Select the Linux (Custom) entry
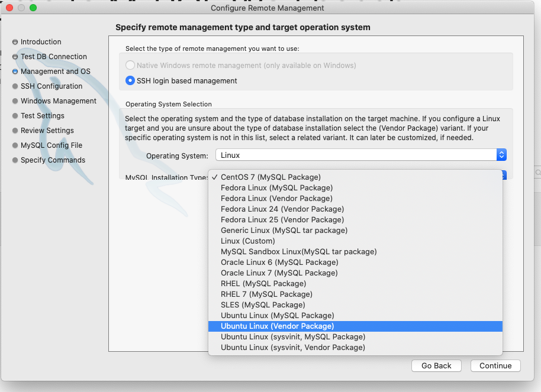Image resolution: width=541 pixels, height=392 pixels. [355, 241]
